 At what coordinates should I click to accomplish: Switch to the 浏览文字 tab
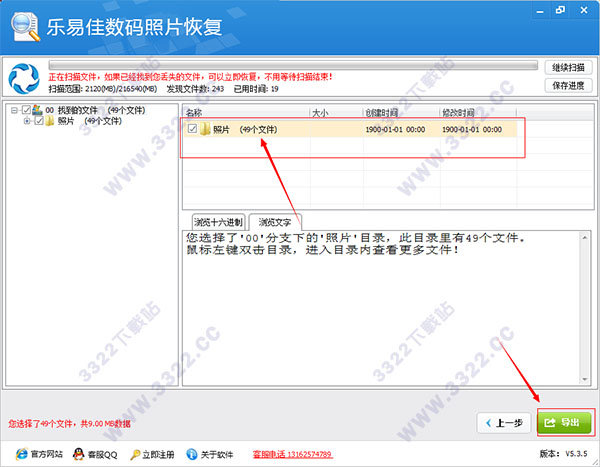tap(275, 222)
